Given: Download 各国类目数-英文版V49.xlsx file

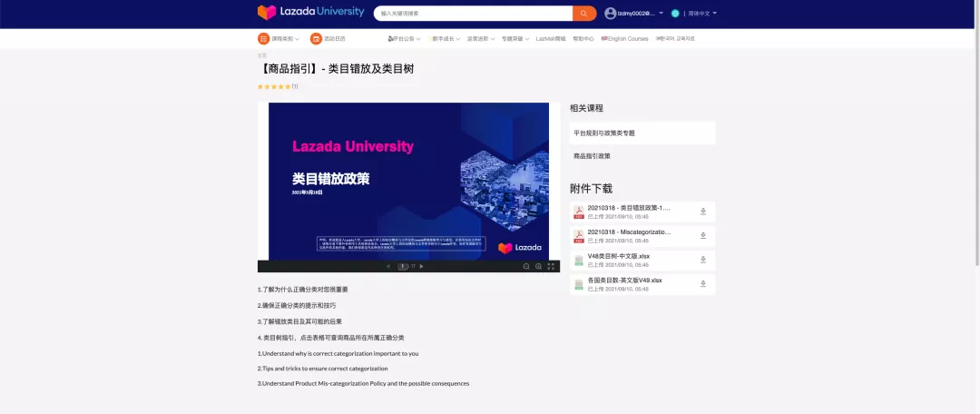Looking at the screenshot, I should click(x=703, y=284).
